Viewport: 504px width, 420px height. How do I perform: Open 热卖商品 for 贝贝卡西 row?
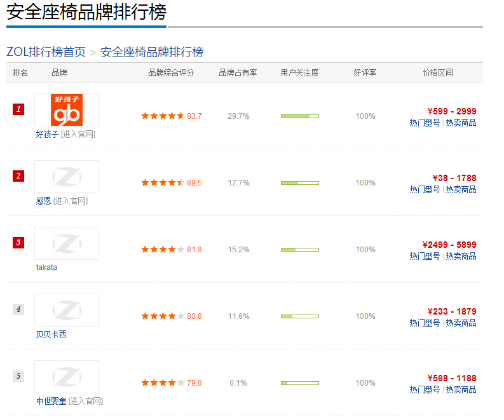tap(461, 323)
